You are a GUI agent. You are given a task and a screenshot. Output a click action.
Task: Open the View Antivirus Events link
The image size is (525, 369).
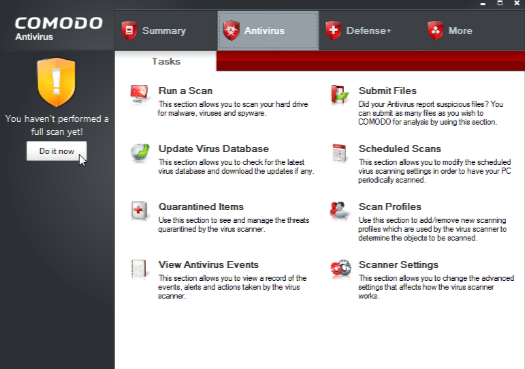pos(208,265)
